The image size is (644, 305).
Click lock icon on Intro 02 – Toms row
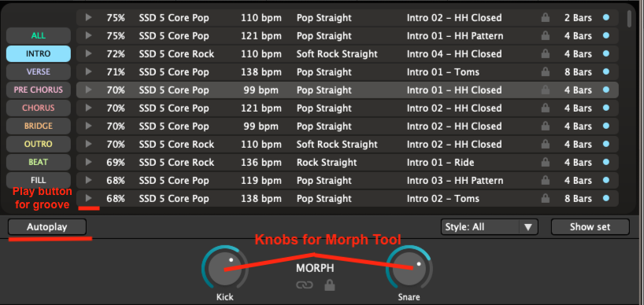pos(546,198)
